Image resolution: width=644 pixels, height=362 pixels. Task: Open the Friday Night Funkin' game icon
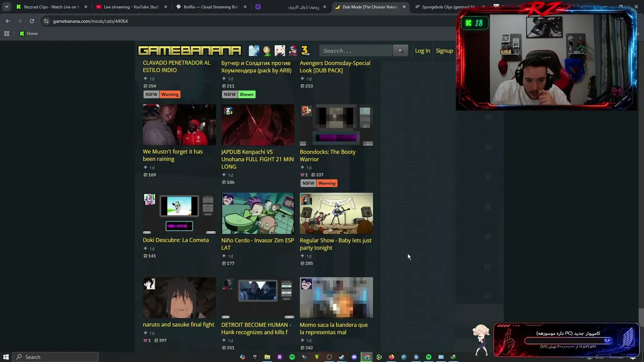point(293,51)
